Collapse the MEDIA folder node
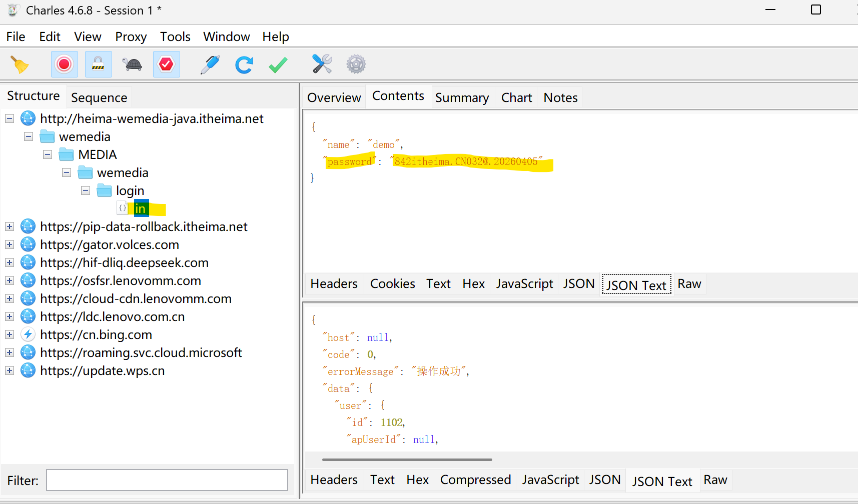The height and width of the screenshot is (504, 858). (48, 154)
